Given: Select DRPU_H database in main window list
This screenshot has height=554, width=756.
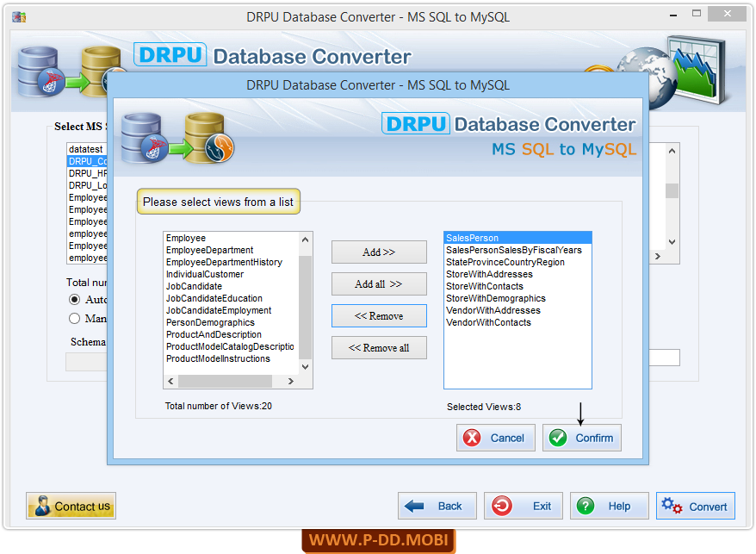Looking at the screenshot, I should click(87, 173).
